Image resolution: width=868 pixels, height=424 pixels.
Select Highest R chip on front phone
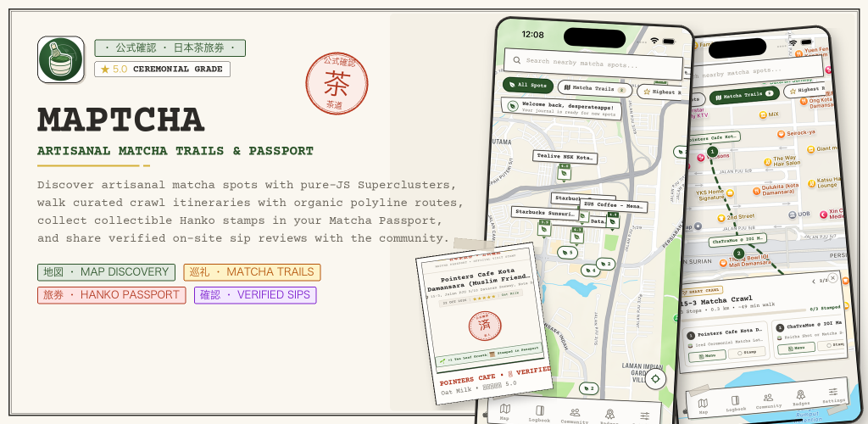(x=659, y=92)
